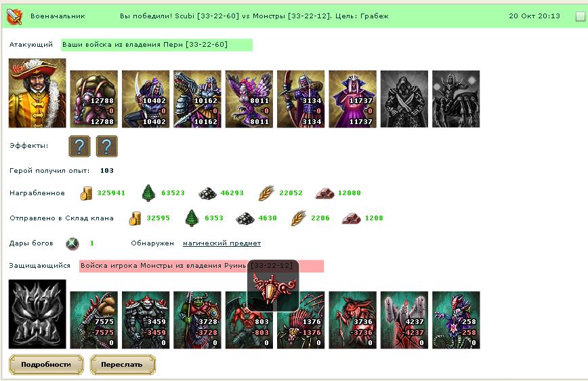Click the looted stone pile icon

click(x=207, y=193)
